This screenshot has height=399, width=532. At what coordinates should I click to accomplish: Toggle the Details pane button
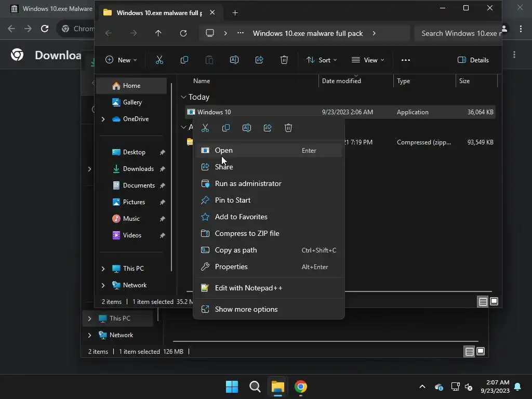point(473,60)
